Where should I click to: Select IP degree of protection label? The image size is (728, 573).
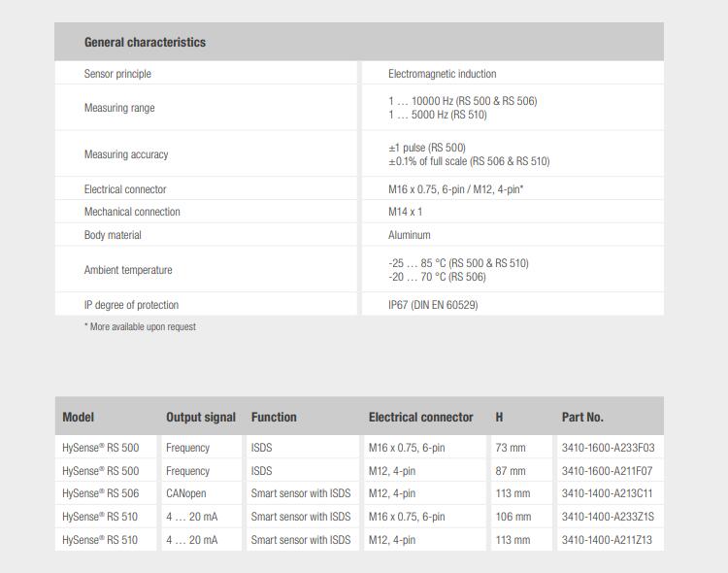[x=131, y=305]
